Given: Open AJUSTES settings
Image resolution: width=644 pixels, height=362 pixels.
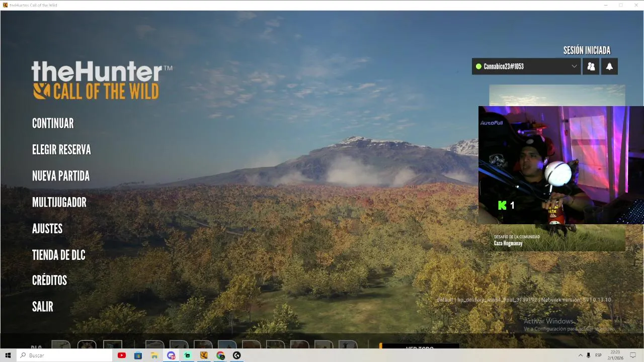Looking at the screenshot, I should click(47, 229).
